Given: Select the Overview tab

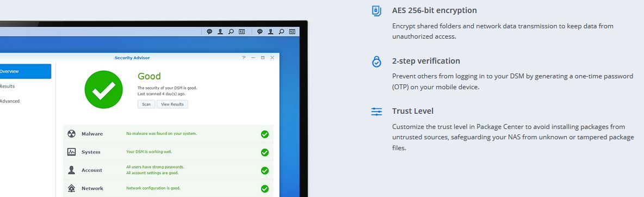Looking at the screenshot, I should coord(26,71).
